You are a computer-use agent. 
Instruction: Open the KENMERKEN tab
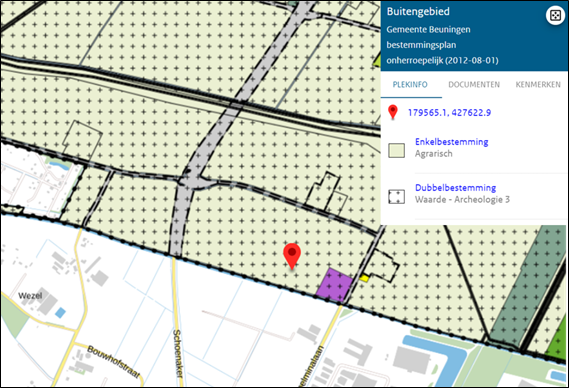tap(538, 85)
